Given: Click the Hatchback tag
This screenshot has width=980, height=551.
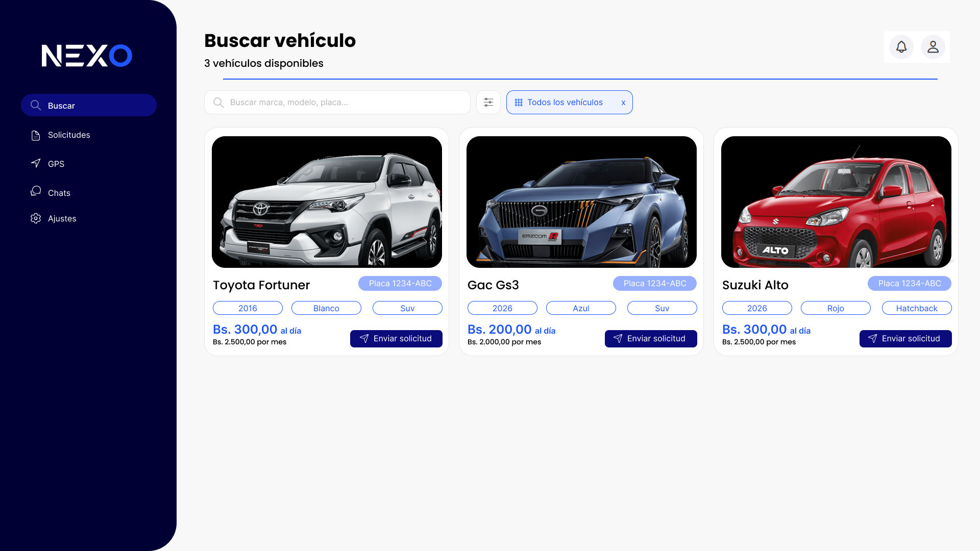Looking at the screenshot, I should pyautogui.click(x=917, y=308).
